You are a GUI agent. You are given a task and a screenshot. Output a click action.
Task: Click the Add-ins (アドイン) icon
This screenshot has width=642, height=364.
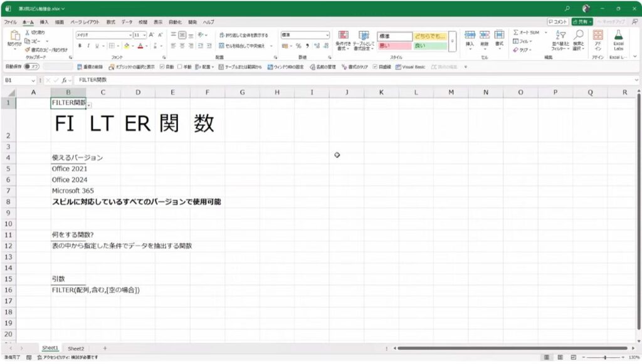click(597, 39)
